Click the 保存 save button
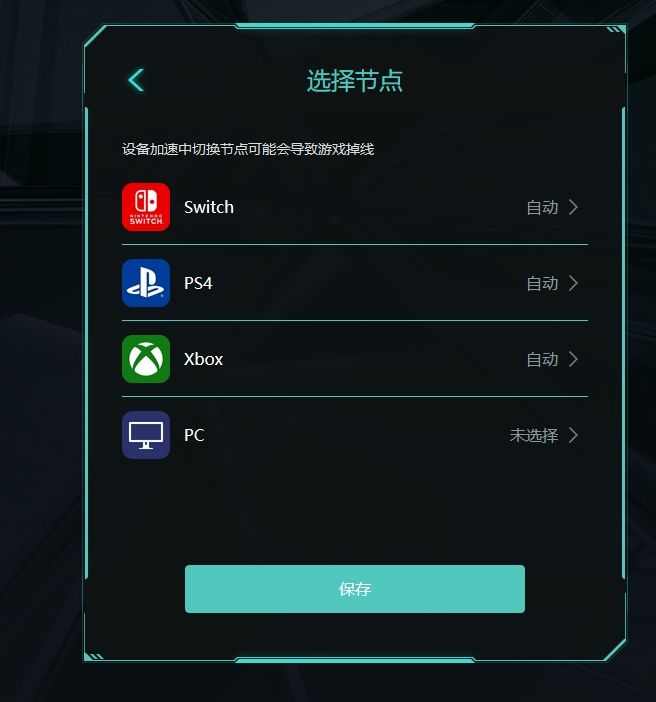 click(x=355, y=589)
